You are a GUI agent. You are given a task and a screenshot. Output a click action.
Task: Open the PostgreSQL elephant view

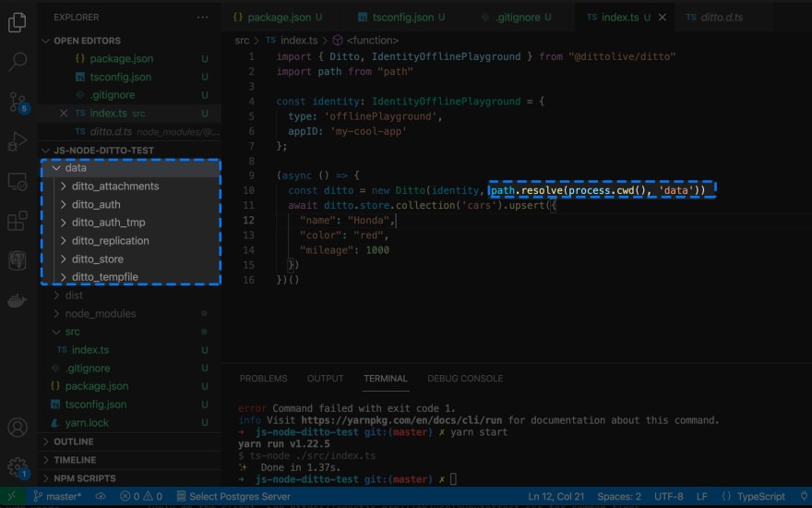click(x=18, y=260)
